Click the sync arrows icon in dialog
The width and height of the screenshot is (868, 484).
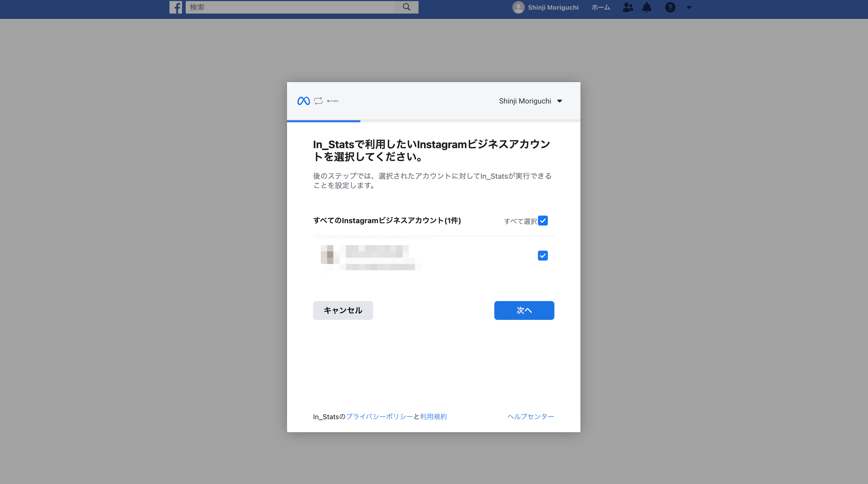click(x=318, y=101)
